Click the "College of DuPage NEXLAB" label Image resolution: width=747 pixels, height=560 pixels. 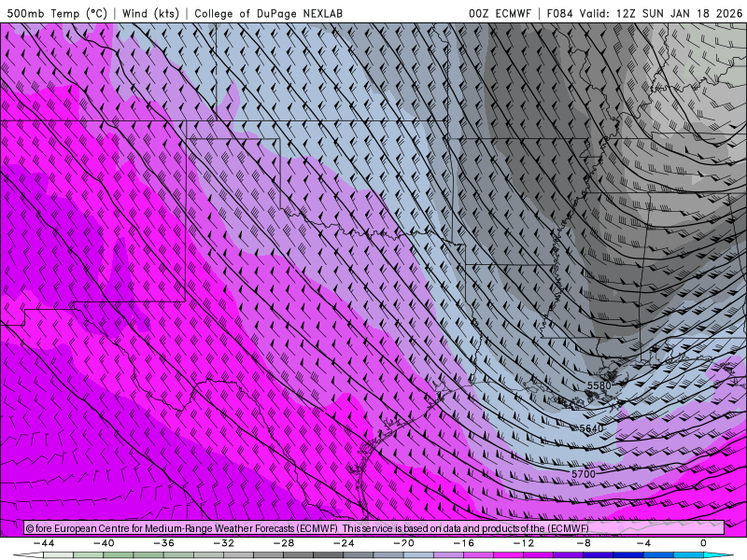268,13
